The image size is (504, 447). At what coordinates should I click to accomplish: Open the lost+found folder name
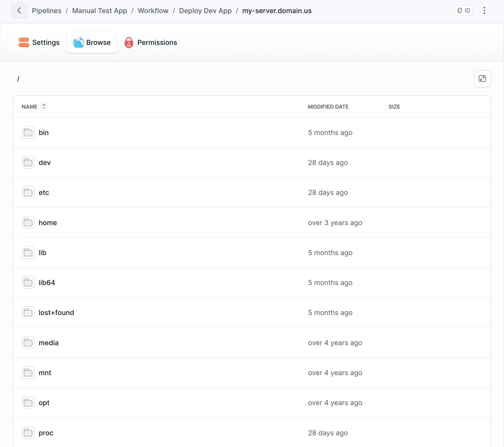coord(56,312)
